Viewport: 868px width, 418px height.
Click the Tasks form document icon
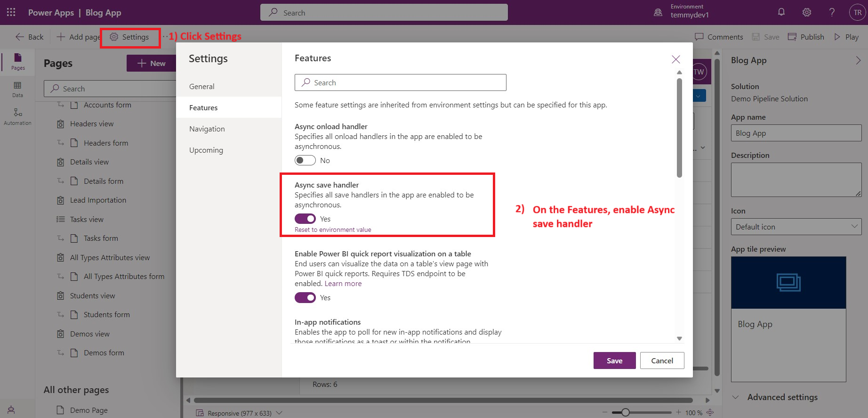74,238
